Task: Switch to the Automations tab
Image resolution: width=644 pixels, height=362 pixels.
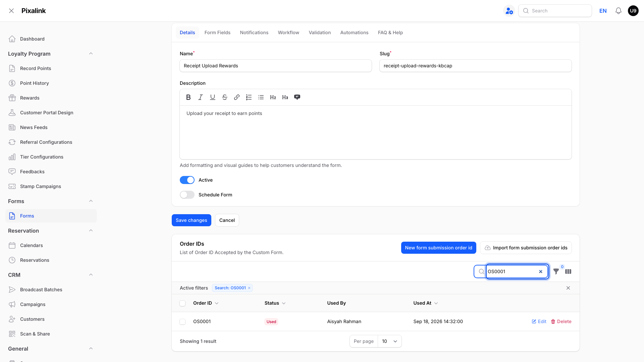Action: [x=354, y=33]
